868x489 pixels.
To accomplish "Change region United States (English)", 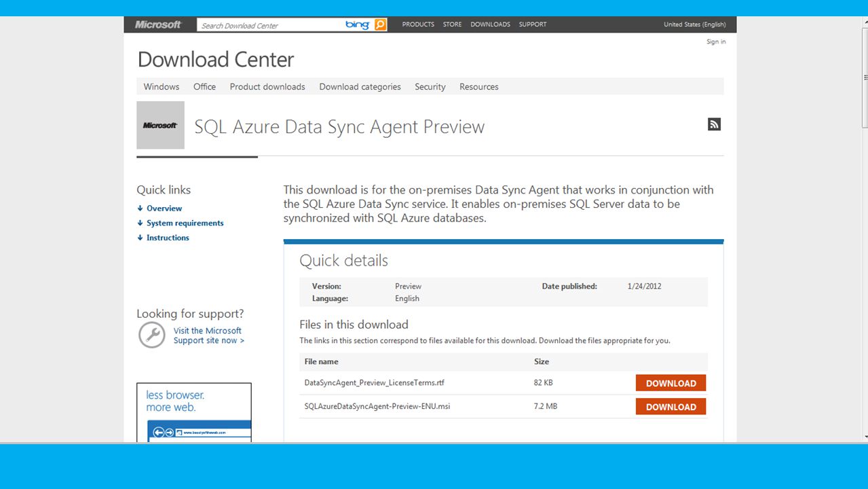I will pyautogui.click(x=695, y=24).
